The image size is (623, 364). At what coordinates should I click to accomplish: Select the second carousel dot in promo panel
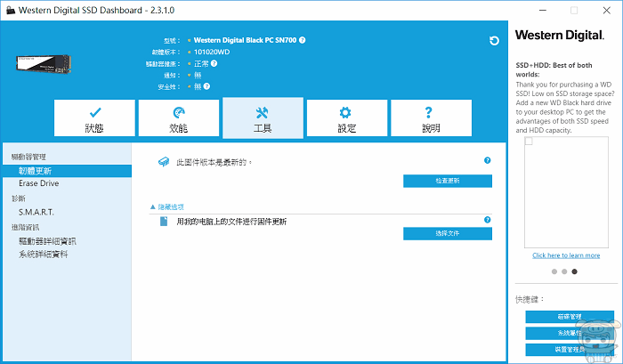pos(564,271)
